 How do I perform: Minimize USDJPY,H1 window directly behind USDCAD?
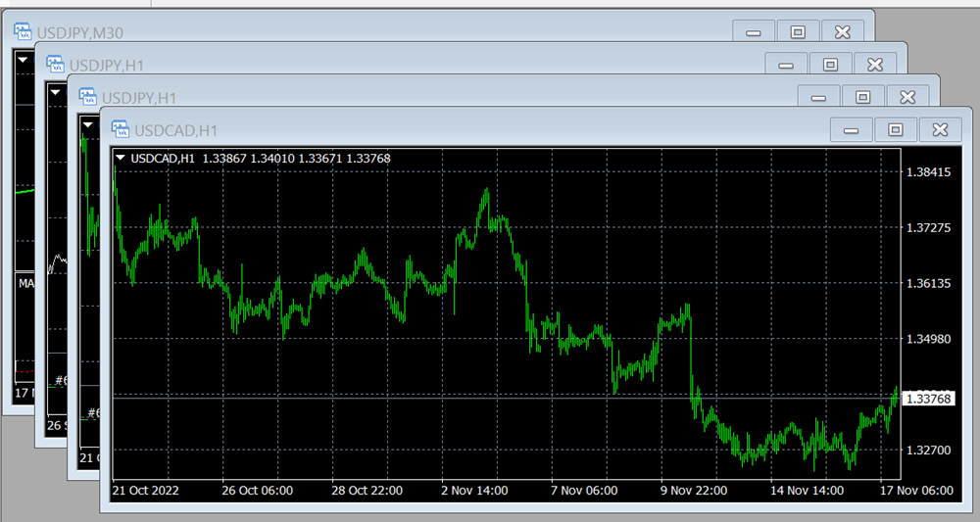[818, 97]
